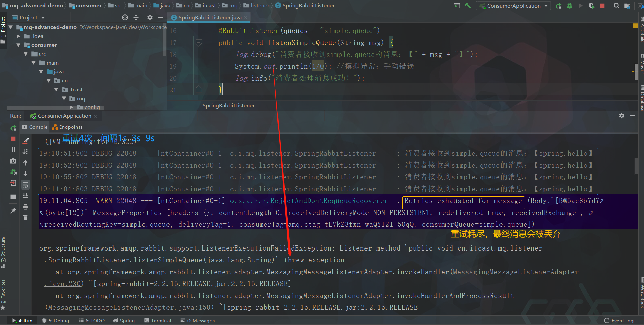Collapse the itcast package node
The height and width of the screenshot is (325, 644).
(x=56, y=90)
